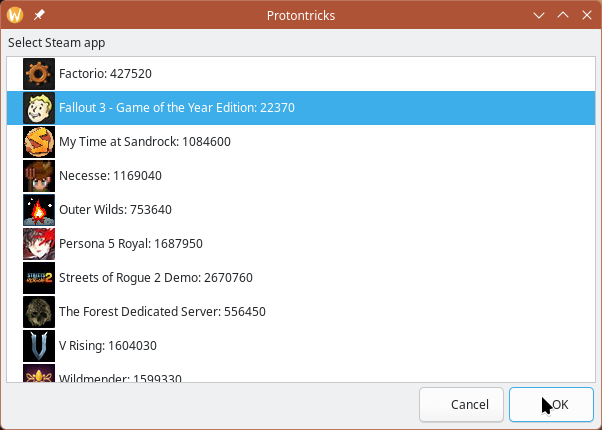
Task: Click the Outer Wilds campfire icon
Action: coord(39,210)
